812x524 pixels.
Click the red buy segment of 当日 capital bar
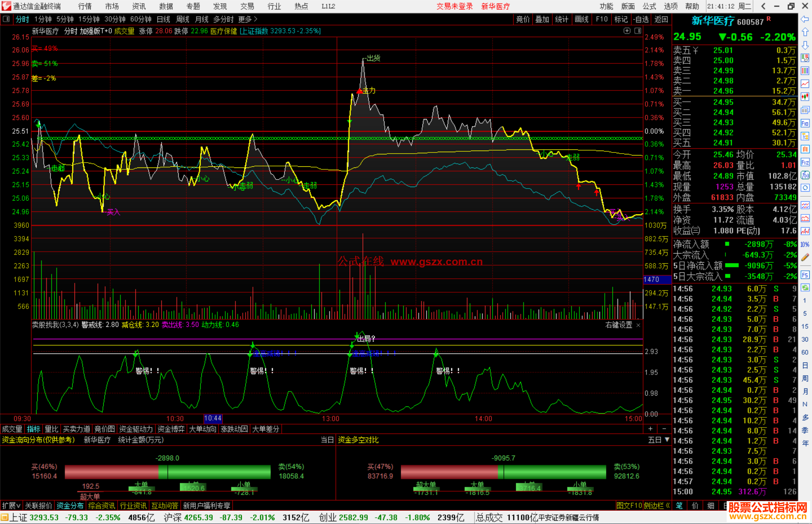point(111,472)
